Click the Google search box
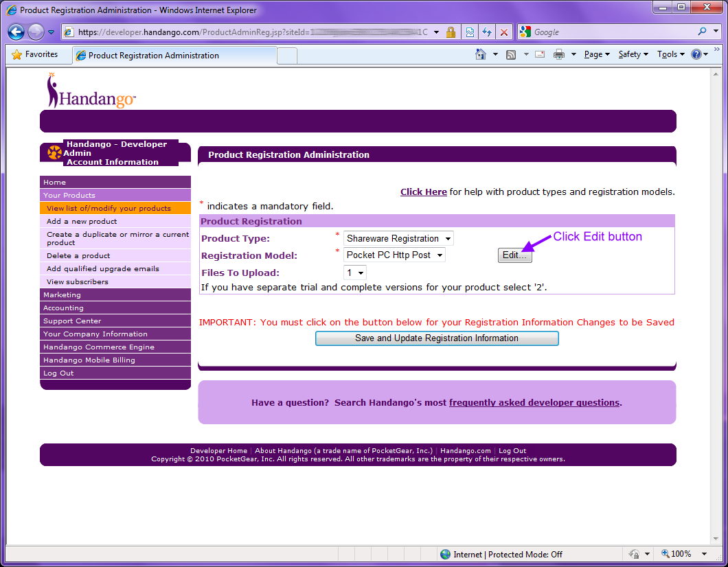The width and height of the screenshot is (728, 567). (x=613, y=32)
